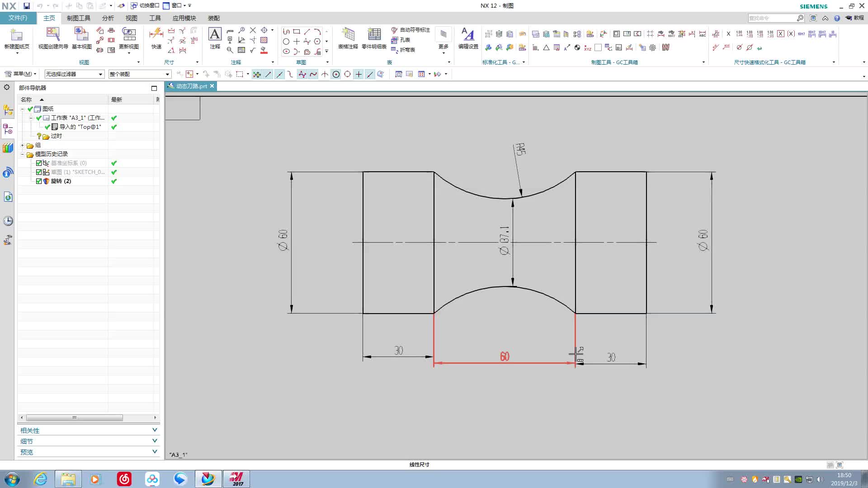Toggle the 基准坐标系 (0) checkbox

(x=39, y=163)
